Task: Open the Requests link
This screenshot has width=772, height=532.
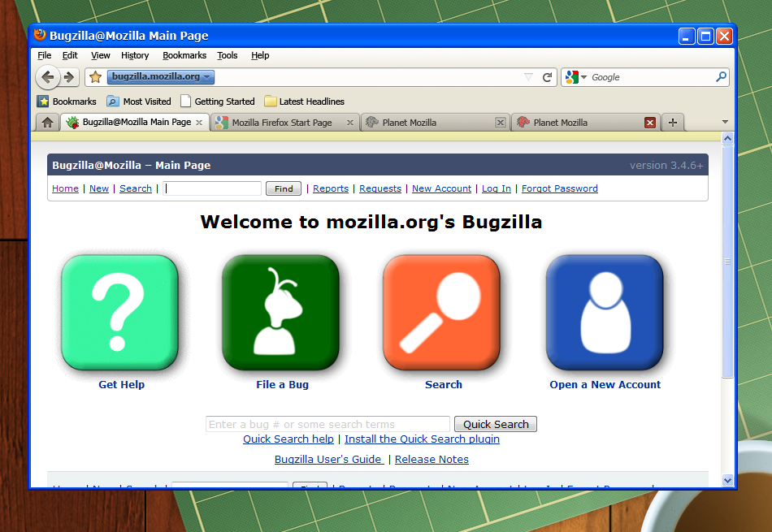Action: [x=380, y=188]
